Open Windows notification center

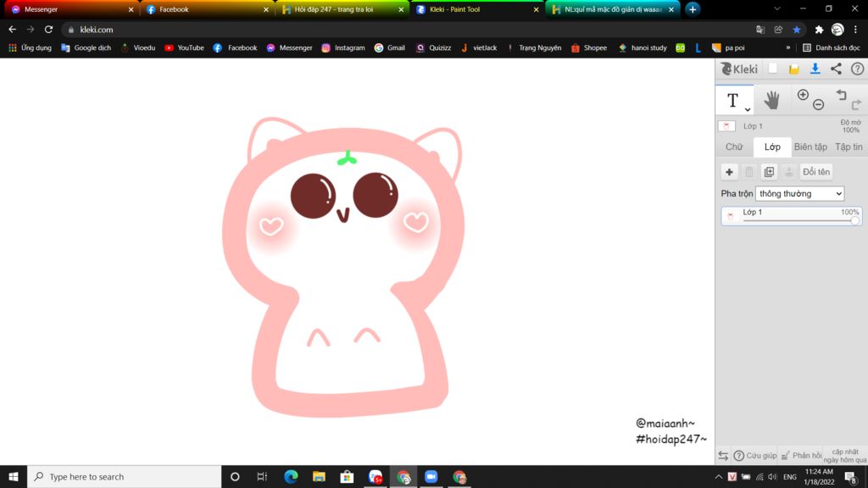pos(851,476)
